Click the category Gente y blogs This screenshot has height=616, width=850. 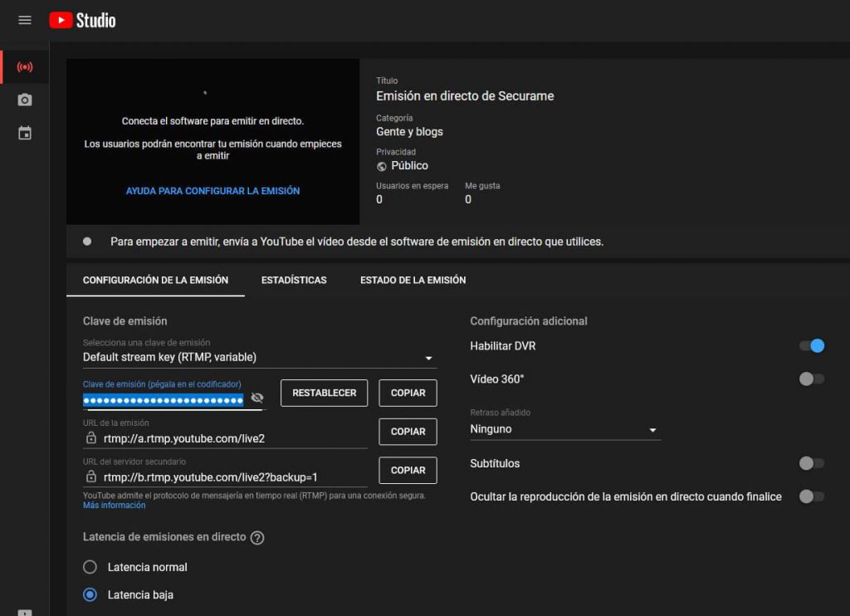[x=409, y=132]
